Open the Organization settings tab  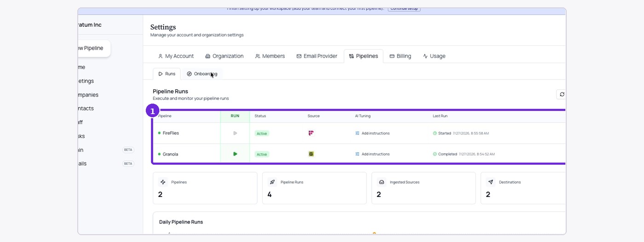pos(224,56)
